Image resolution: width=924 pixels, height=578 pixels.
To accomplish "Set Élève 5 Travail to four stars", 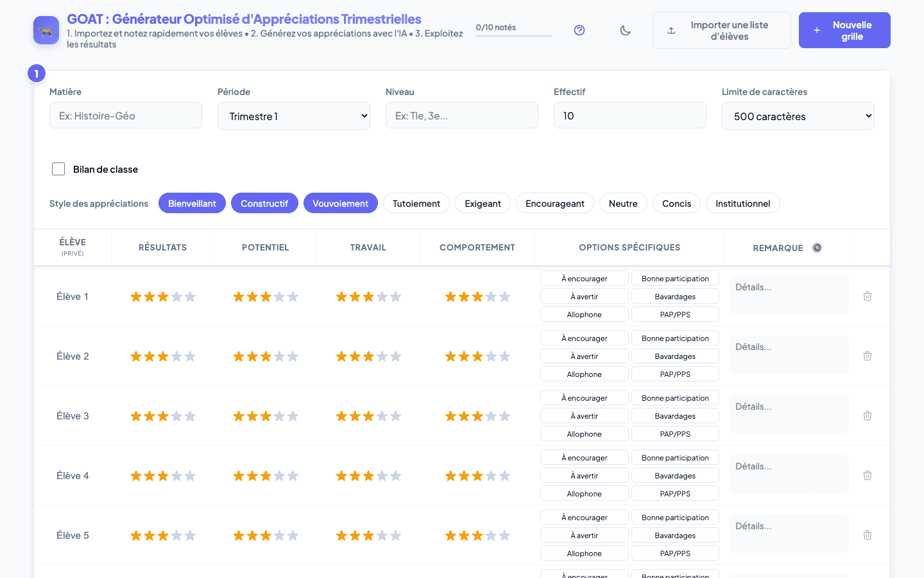I will click(382, 536).
